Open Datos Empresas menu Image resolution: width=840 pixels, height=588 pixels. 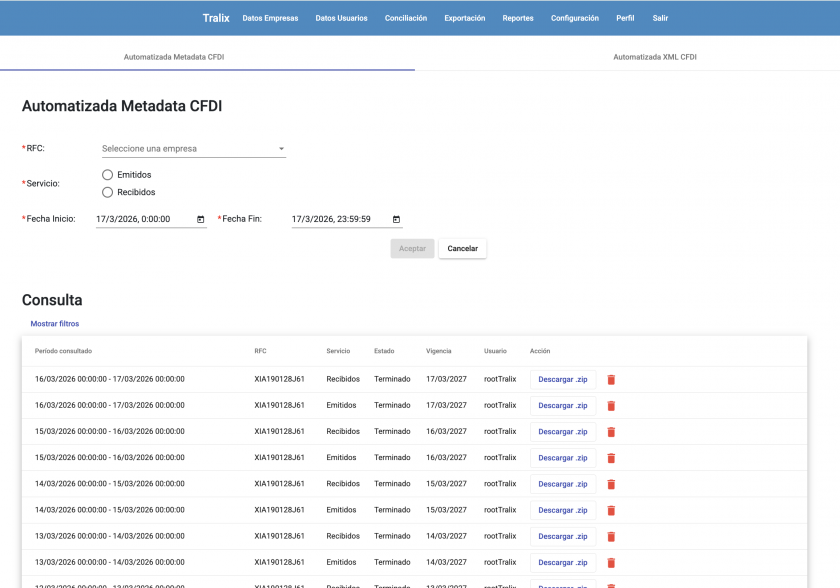[x=270, y=18]
